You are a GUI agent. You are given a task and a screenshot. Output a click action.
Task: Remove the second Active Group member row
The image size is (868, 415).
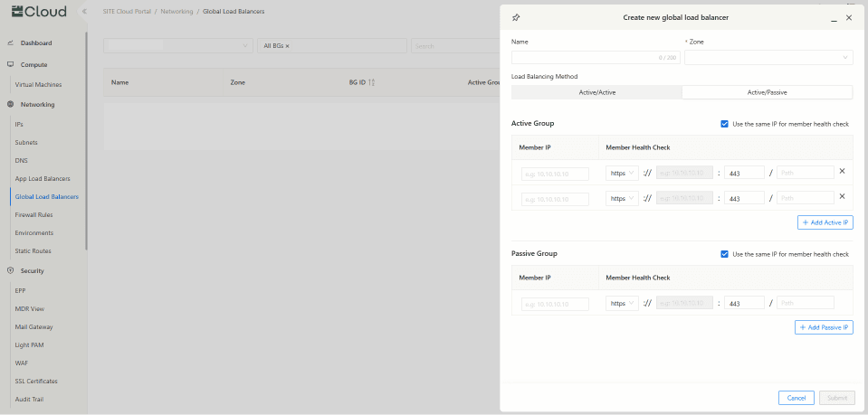(842, 196)
